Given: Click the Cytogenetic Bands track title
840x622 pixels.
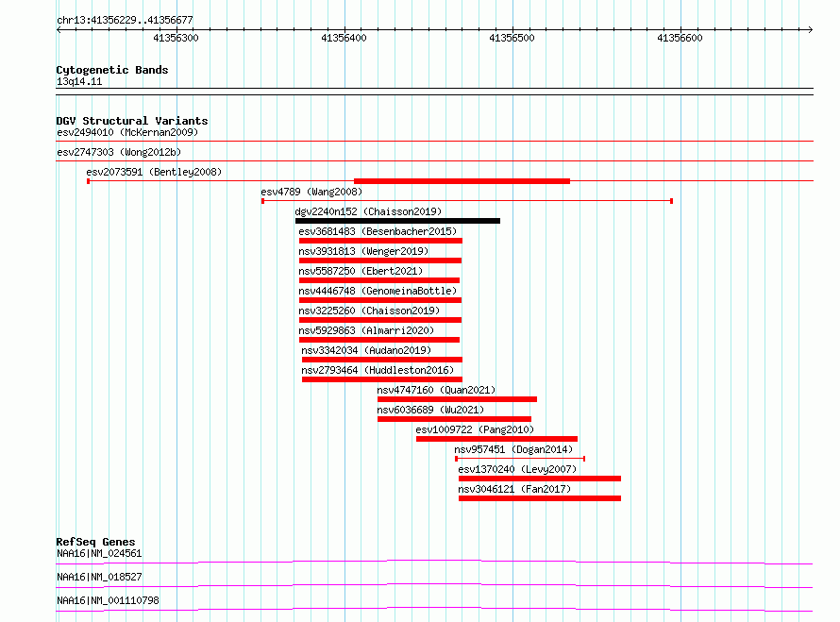Looking at the screenshot, I should [112, 70].
